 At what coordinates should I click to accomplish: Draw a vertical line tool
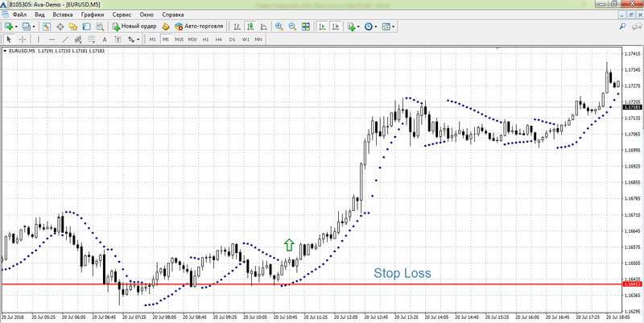coord(39,39)
